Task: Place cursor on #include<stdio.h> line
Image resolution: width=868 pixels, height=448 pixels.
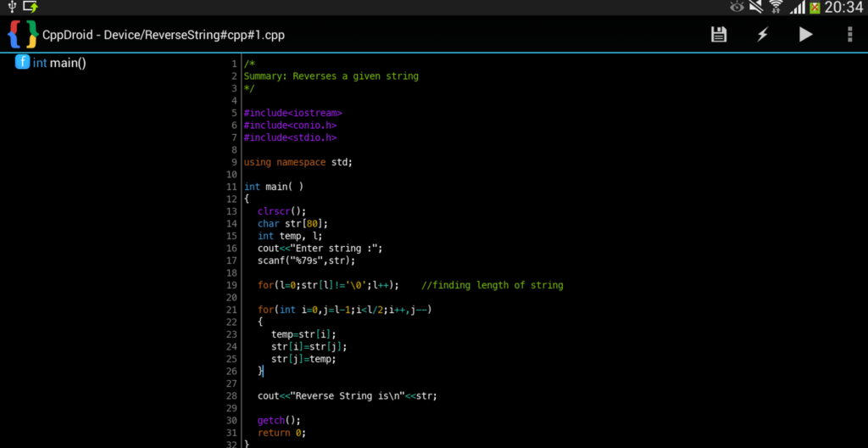Action: click(x=290, y=137)
